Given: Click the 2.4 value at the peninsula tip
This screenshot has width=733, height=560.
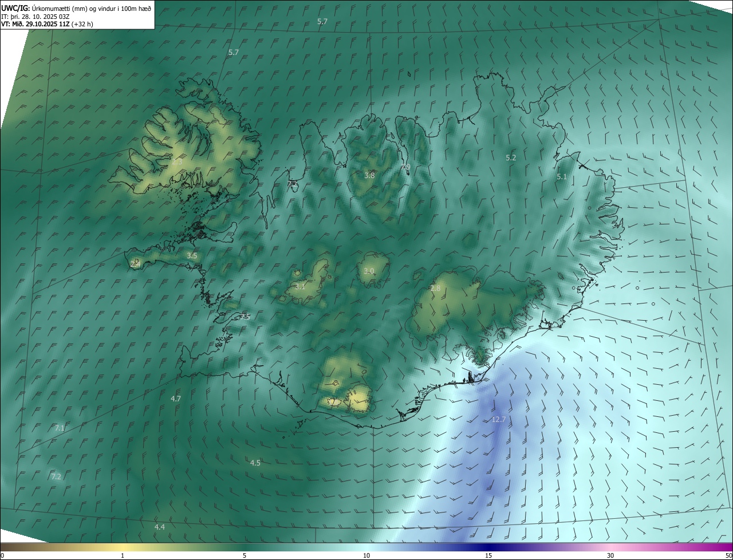Looking at the screenshot, I should click(135, 263).
